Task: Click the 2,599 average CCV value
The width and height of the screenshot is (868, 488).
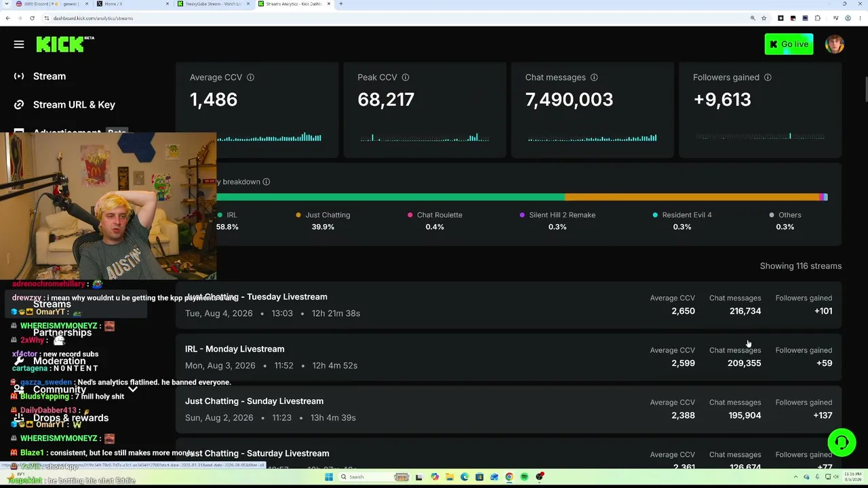Action: coord(683,363)
